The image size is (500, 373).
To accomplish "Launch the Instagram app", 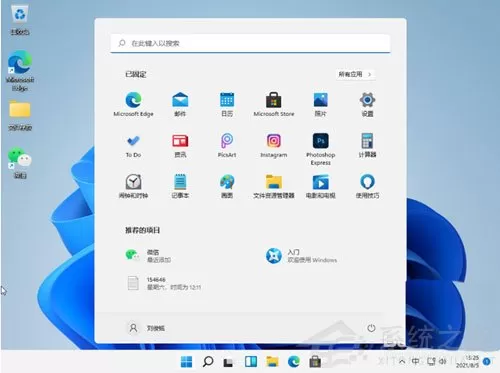I will coord(274,145).
